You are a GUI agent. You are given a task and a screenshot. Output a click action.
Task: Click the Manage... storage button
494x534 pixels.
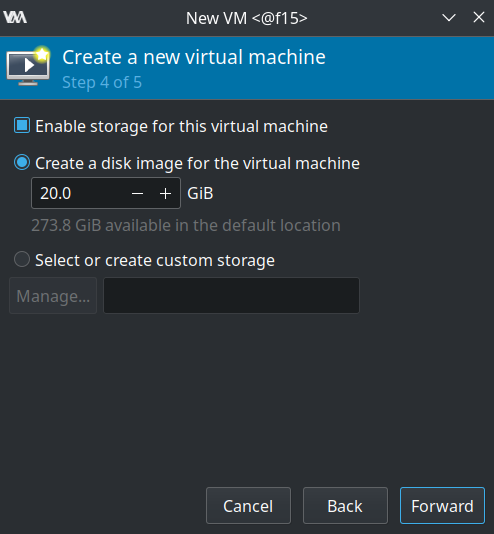(x=53, y=296)
